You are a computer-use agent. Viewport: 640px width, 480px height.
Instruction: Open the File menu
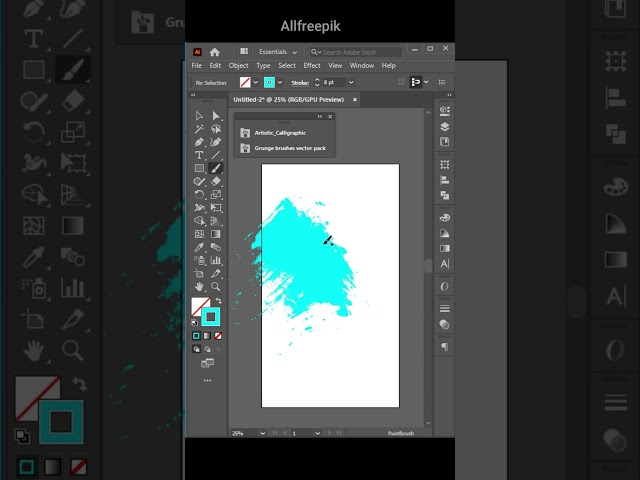[x=197, y=66]
